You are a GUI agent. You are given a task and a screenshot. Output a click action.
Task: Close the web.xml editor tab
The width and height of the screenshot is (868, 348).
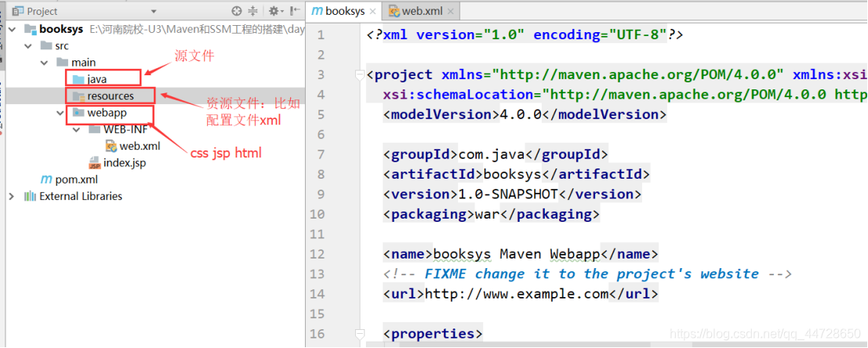pyautogui.click(x=450, y=12)
